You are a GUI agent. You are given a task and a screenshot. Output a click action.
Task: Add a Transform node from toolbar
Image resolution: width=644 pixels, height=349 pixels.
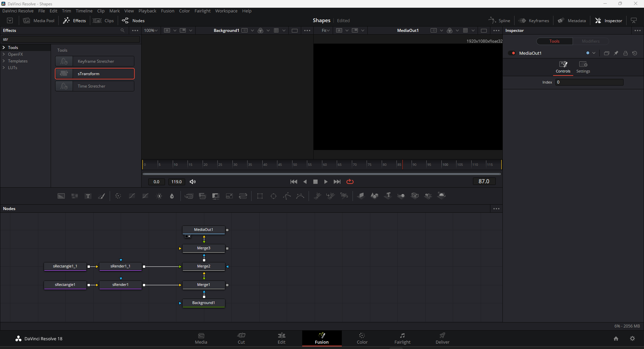[x=243, y=196]
